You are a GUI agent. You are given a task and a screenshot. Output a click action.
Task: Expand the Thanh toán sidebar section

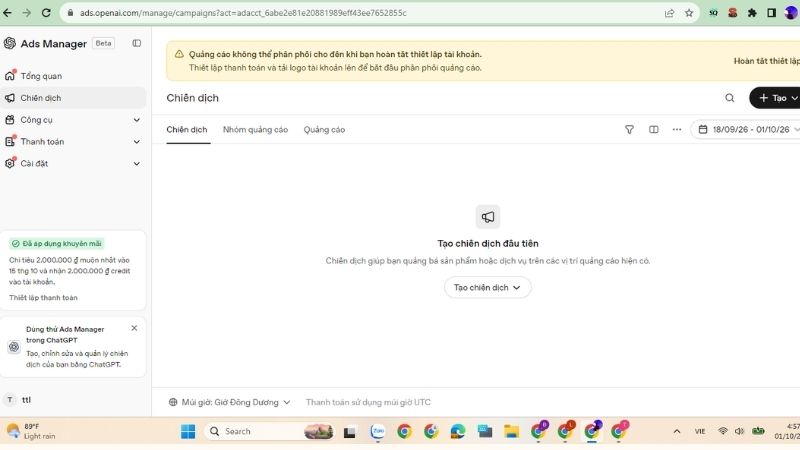point(73,142)
